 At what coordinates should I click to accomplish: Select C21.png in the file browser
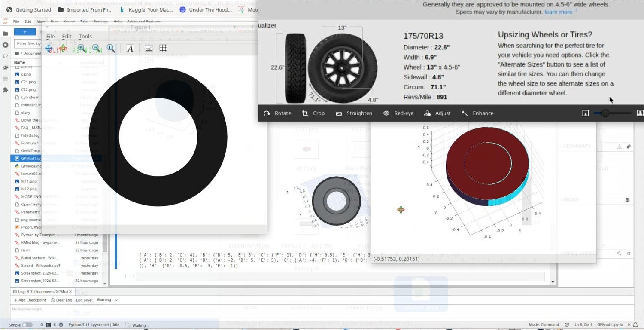point(28,82)
